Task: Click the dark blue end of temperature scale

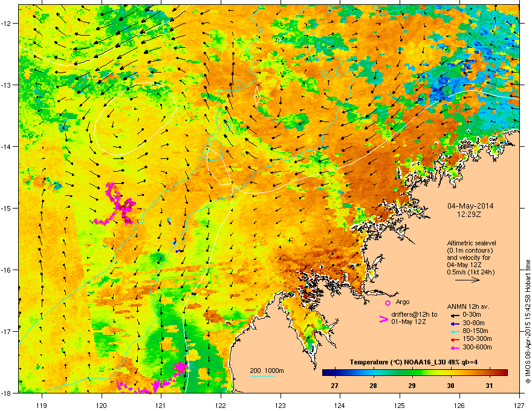Action: coord(326,372)
